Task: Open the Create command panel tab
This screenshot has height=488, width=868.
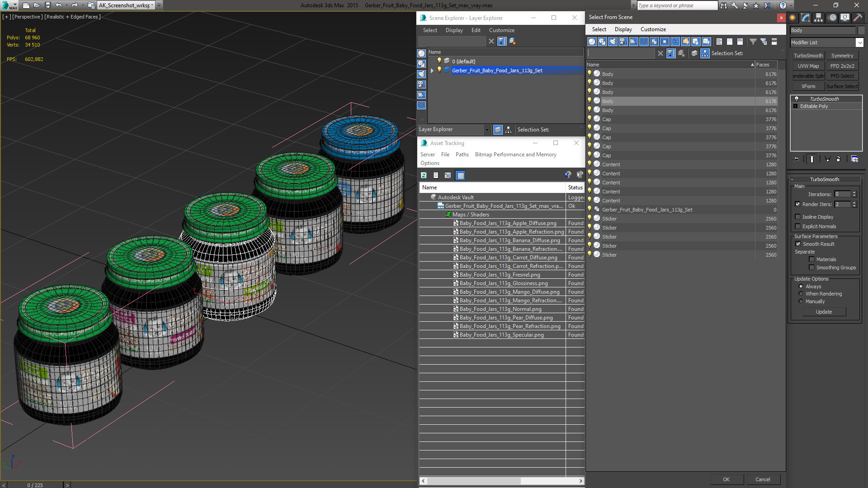Action: [793, 18]
